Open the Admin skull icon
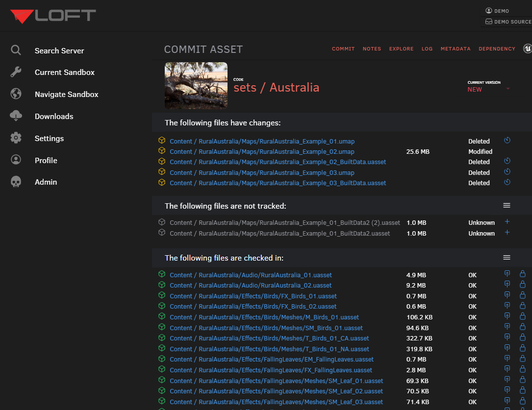This screenshot has width=532, height=410. [15, 182]
